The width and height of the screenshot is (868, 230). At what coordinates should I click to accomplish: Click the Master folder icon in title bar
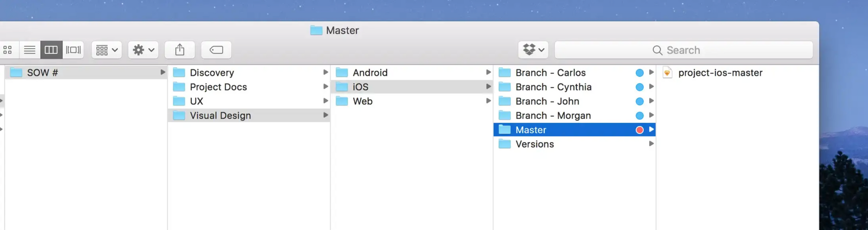point(316,30)
